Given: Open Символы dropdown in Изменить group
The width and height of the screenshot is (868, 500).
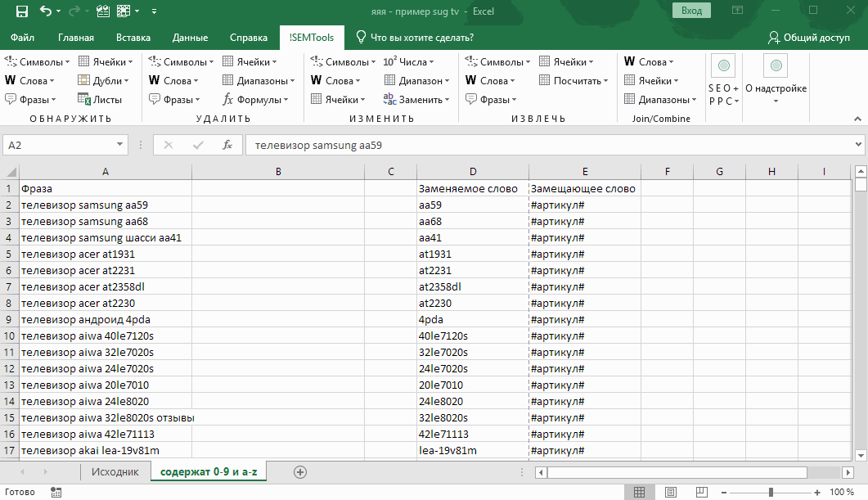Looking at the screenshot, I should coord(343,62).
